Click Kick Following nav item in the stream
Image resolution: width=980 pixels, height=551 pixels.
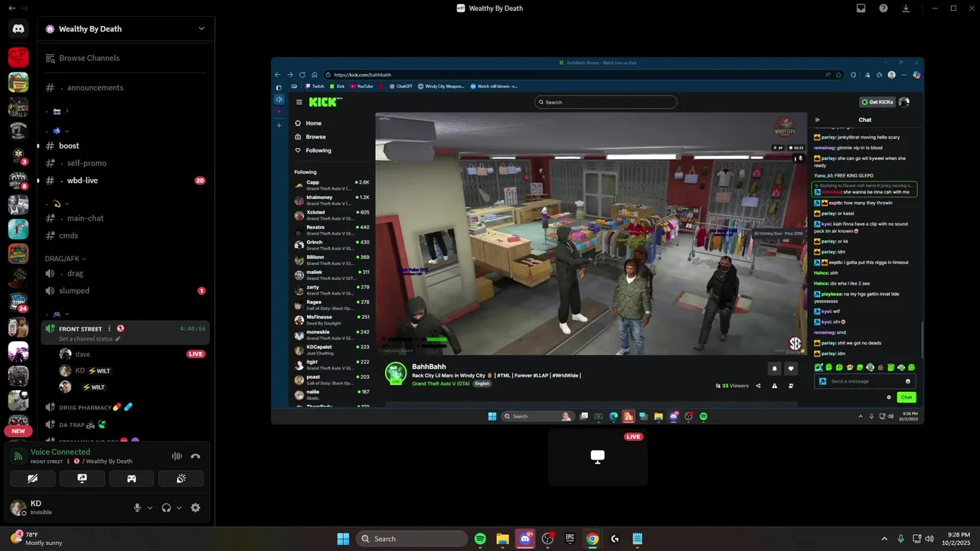318,151
